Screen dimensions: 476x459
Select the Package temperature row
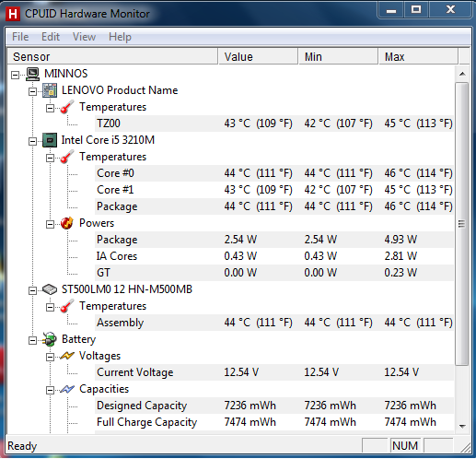point(274,206)
